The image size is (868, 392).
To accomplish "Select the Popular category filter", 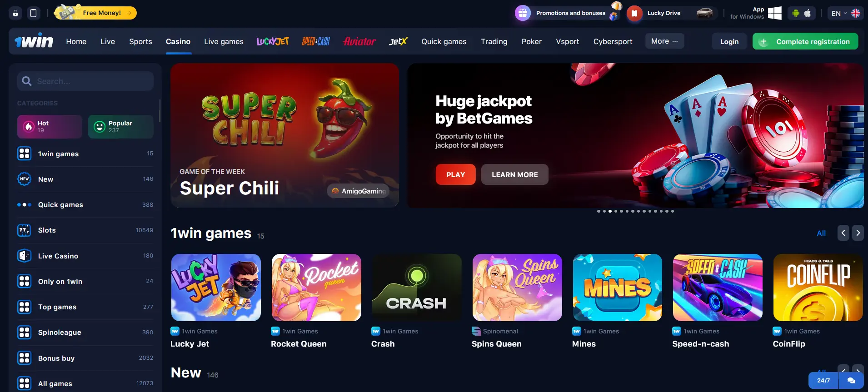I will (121, 127).
